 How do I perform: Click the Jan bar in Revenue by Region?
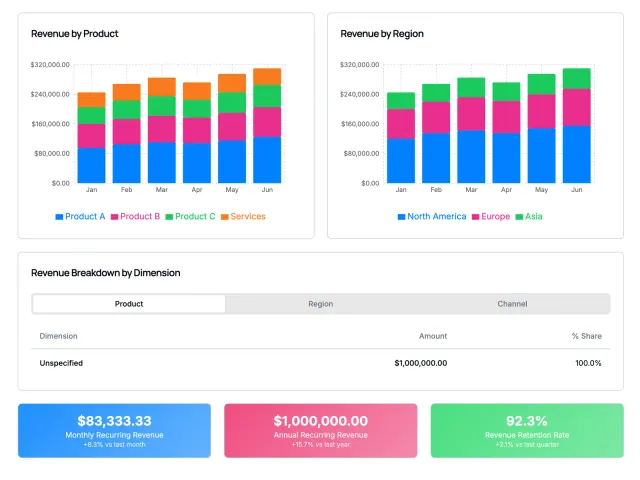[x=401, y=138]
